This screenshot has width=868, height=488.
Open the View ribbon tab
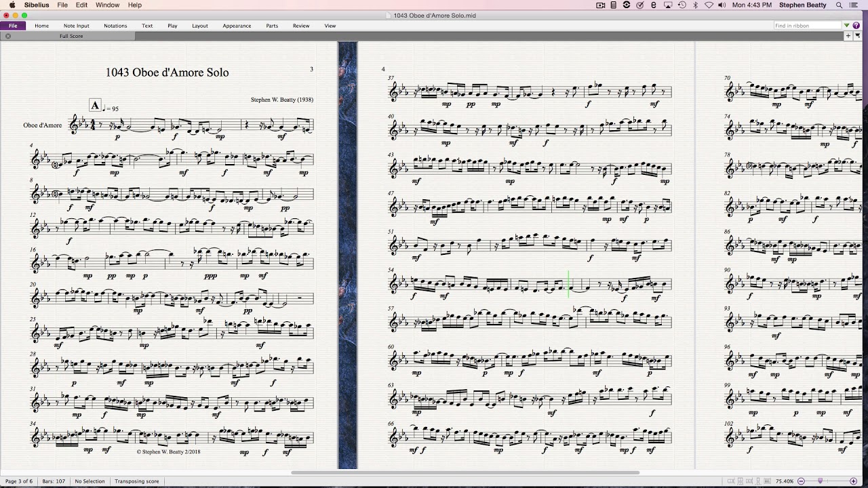(x=330, y=26)
